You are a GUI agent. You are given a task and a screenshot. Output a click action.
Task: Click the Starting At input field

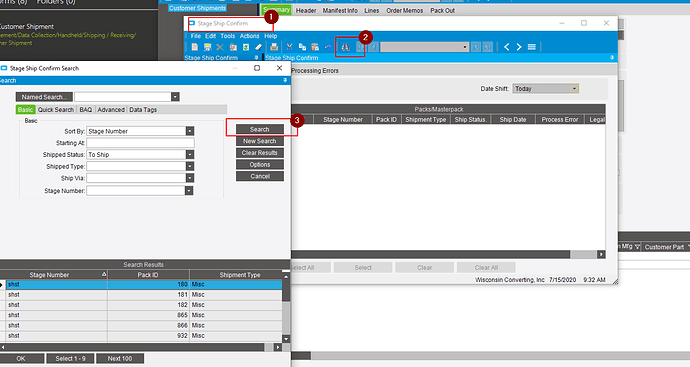point(140,143)
